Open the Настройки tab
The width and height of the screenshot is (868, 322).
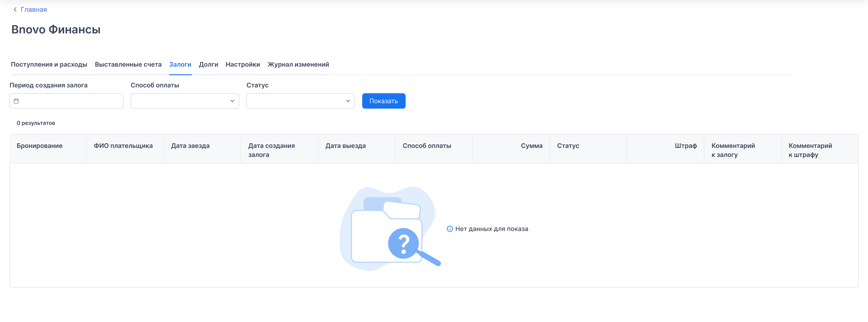pyautogui.click(x=243, y=64)
